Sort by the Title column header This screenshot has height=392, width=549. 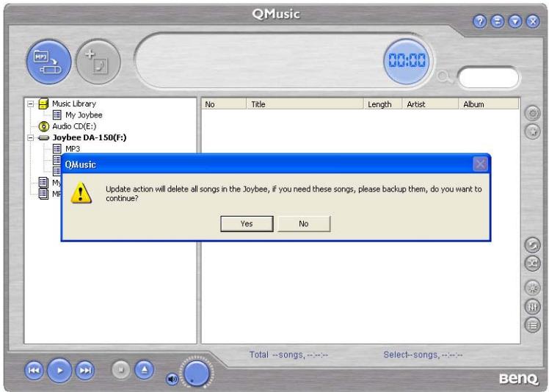pos(305,104)
